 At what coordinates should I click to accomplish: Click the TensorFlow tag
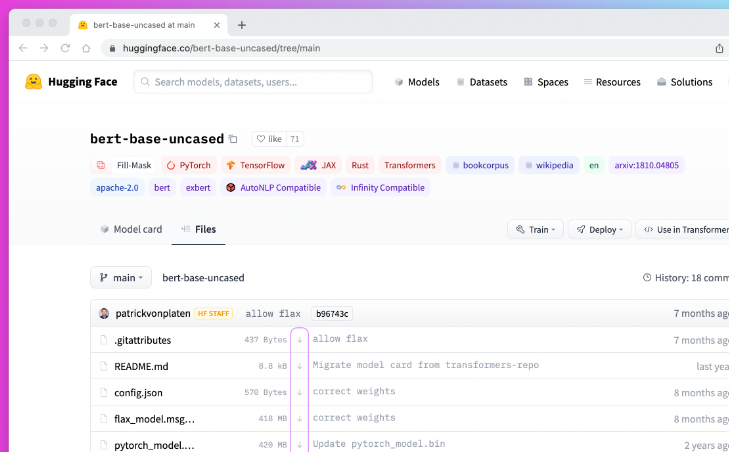click(x=256, y=165)
